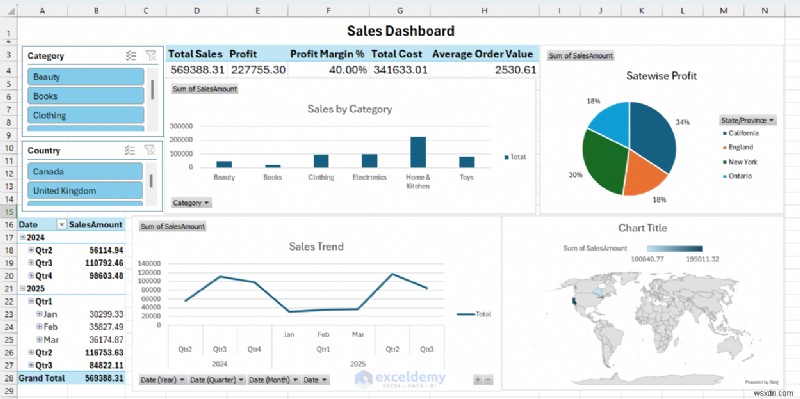Open Date (Year) field button

(x=163, y=380)
